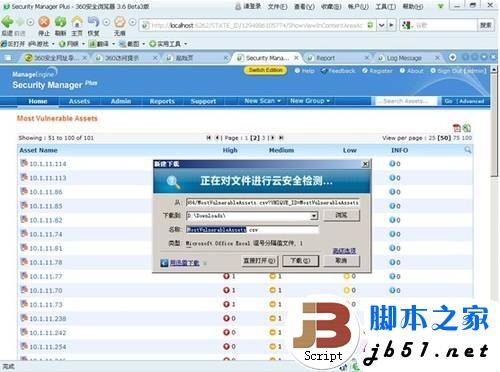Click the asset icon beside 10.1.11.238

pyautogui.click(x=24, y=318)
